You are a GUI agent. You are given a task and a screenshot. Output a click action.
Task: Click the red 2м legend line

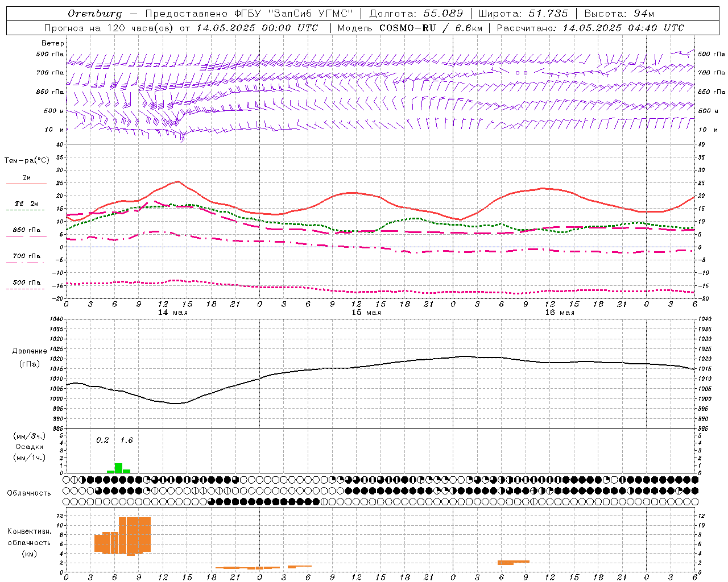point(27,184)
